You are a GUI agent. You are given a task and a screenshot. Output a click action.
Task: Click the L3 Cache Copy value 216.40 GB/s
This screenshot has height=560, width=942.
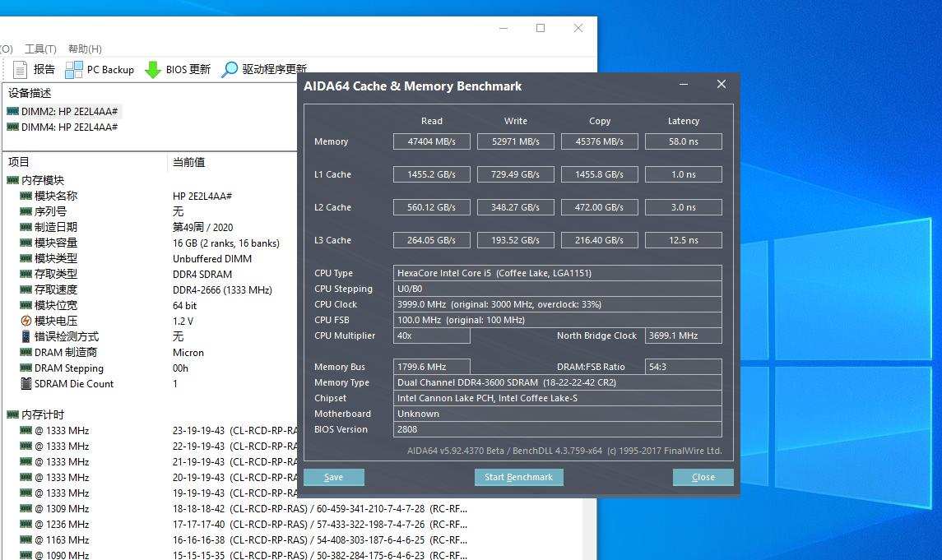click(600, 240)
